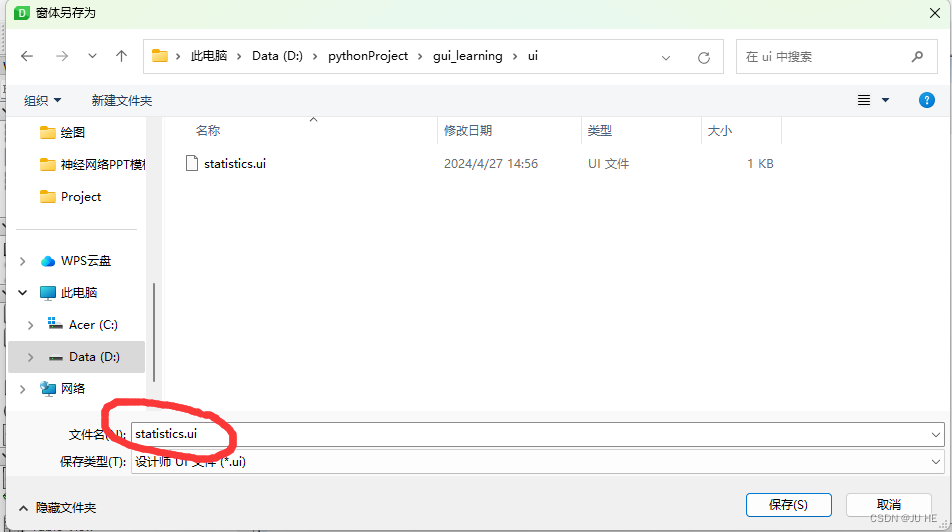Viewport: 952px width, 532px height.
Task: Click the 保存(S) button
Action: [789, 505]
